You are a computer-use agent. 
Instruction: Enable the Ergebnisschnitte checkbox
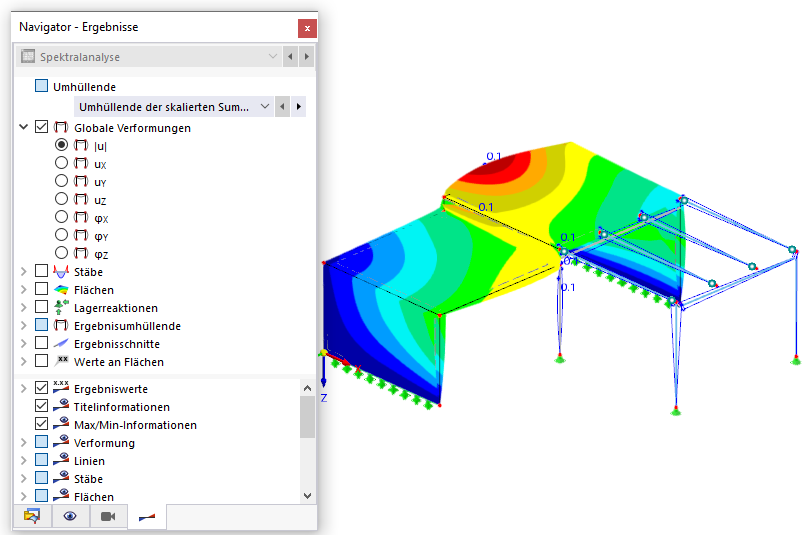tap(41, 342)
